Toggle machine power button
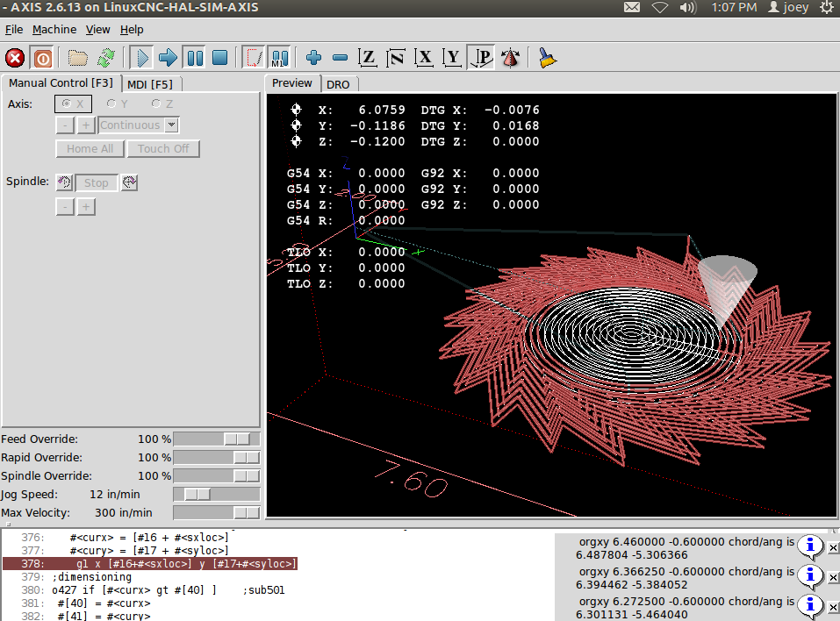The width and height of the screenshot is (840, 621). [x=41, y=59]
